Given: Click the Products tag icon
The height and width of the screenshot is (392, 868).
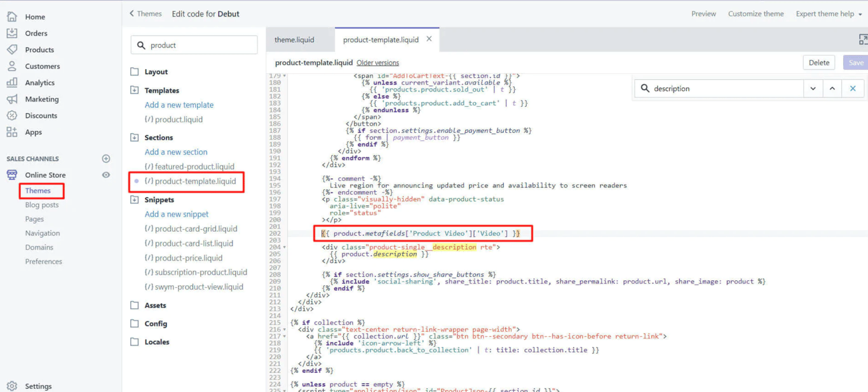Looking at the screenshot, I should [x=11, y=50].
